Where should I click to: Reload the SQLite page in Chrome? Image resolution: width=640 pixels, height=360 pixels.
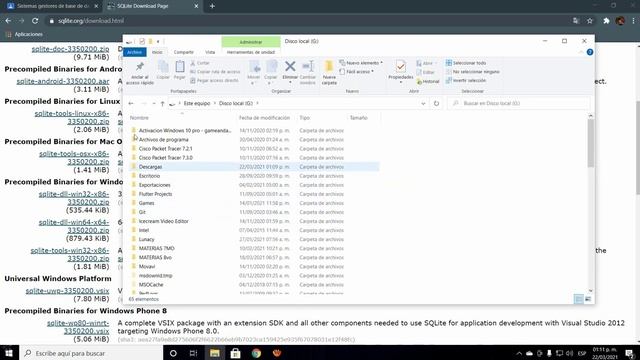35,21
